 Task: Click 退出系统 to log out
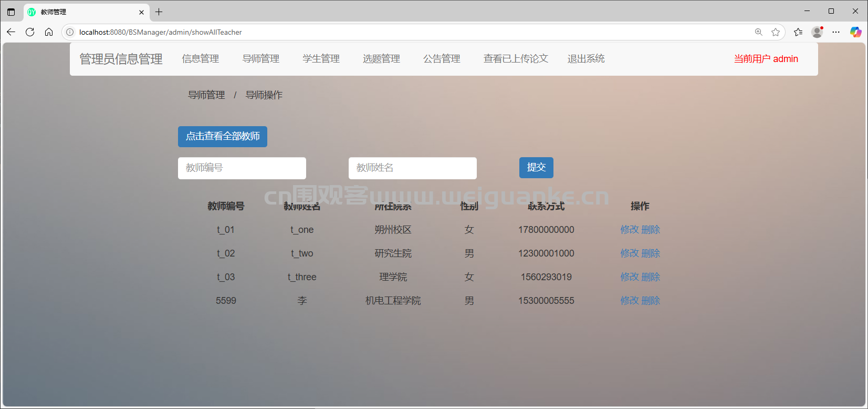(586, 59)
